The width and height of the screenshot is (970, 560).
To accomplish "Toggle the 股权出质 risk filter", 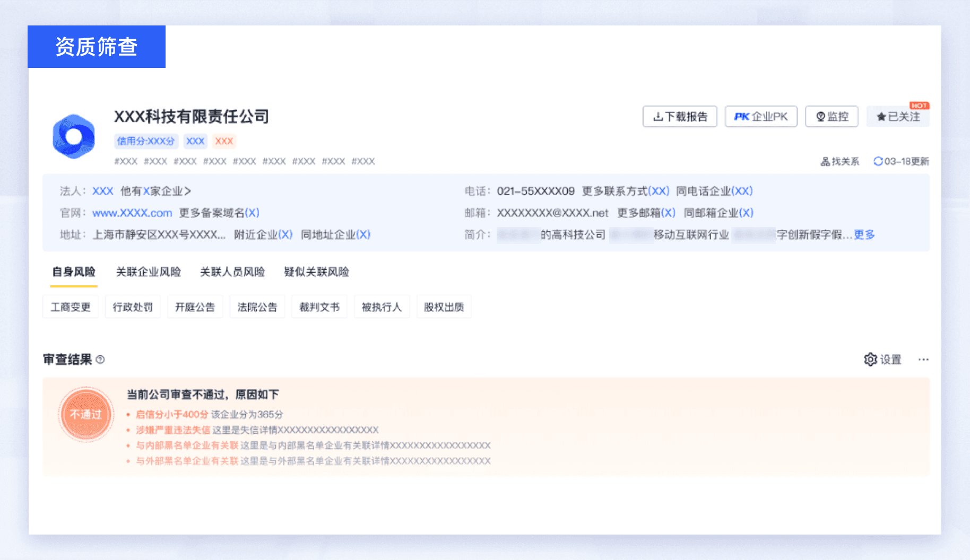I will pos(444,307).
